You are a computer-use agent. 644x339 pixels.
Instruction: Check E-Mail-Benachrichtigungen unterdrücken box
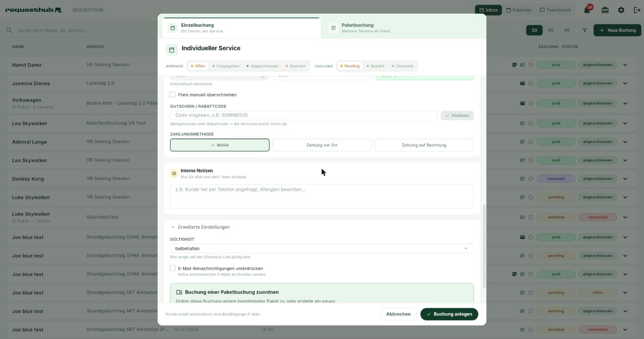pos(173,268)
